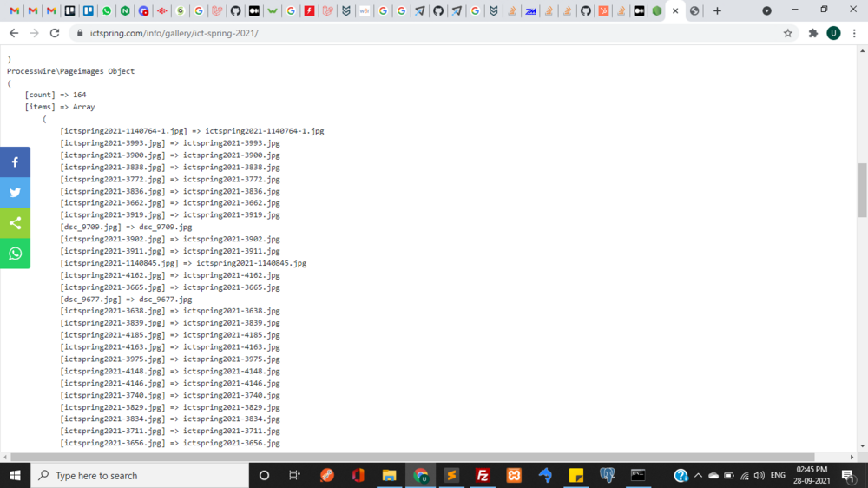Image resolution: width=868 pixels, height=488 pixels.
Task: Launch Sublime Text from taskbar
Action: click(x=451, y=475)
